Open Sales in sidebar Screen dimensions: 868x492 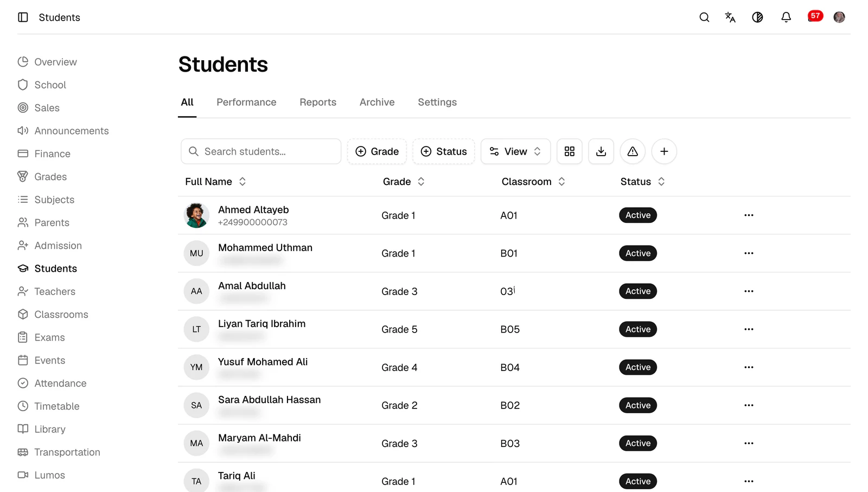tap(39, 108)
